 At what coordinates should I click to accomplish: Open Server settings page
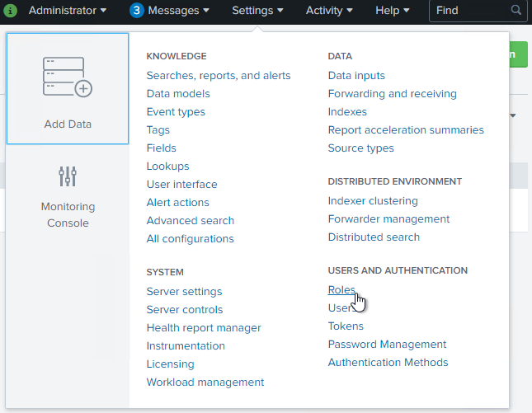click(x=184, y=292)
